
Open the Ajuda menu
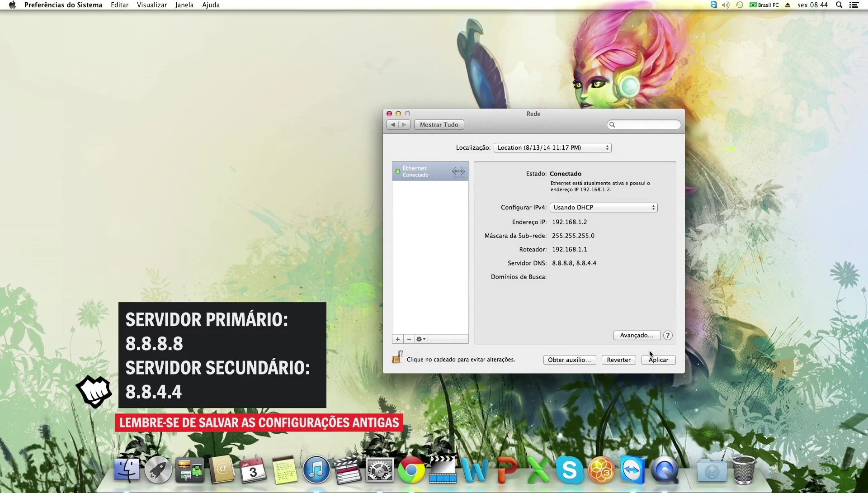(x=211, y=5)
